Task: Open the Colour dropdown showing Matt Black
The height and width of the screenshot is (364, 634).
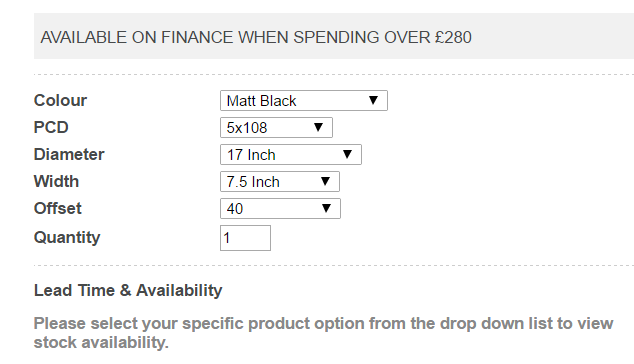Action: (304, 101)
